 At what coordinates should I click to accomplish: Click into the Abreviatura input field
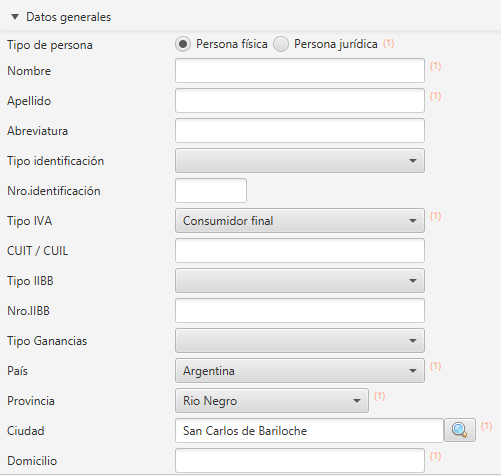point(300,131)
